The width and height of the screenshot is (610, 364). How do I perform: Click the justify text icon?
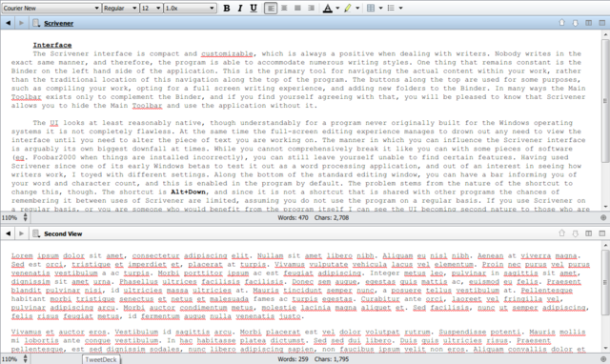pyautogui.click(x=297, y=9)
